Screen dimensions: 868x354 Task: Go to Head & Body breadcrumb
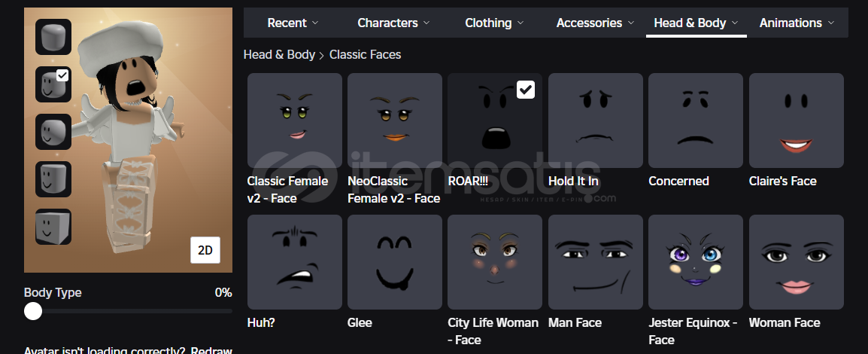[x=279, y=54]
